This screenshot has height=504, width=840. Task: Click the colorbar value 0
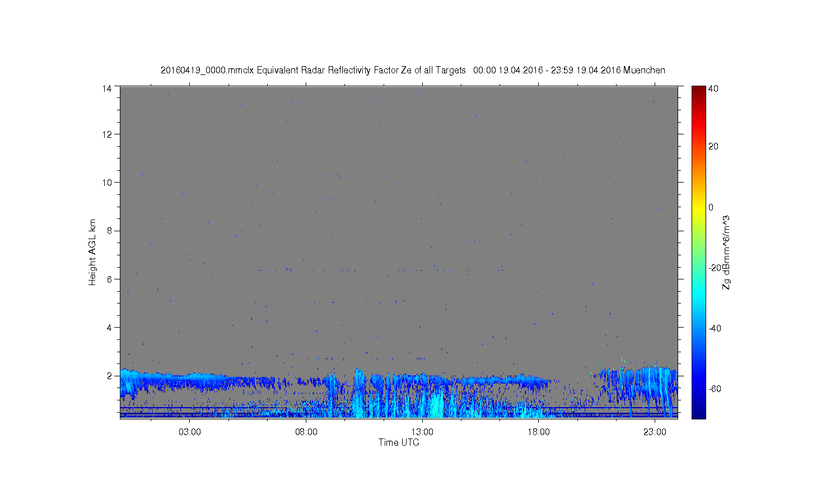coord(711,207)
